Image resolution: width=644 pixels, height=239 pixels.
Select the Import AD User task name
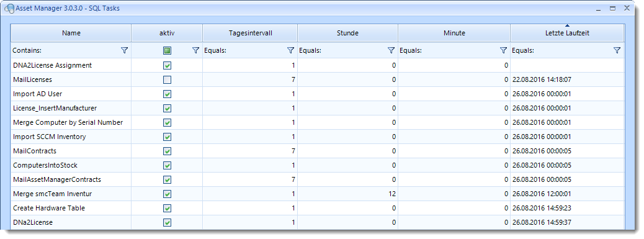tap(37, 94)
